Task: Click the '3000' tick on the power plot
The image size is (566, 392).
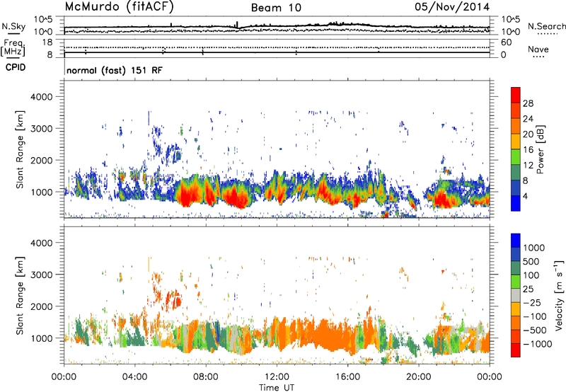Action: [41, 129]
